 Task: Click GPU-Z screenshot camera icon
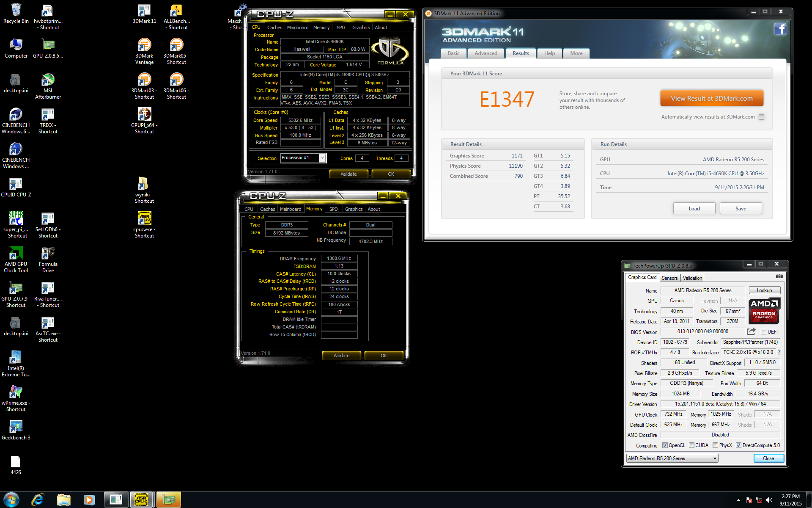[x=779, y=276]
